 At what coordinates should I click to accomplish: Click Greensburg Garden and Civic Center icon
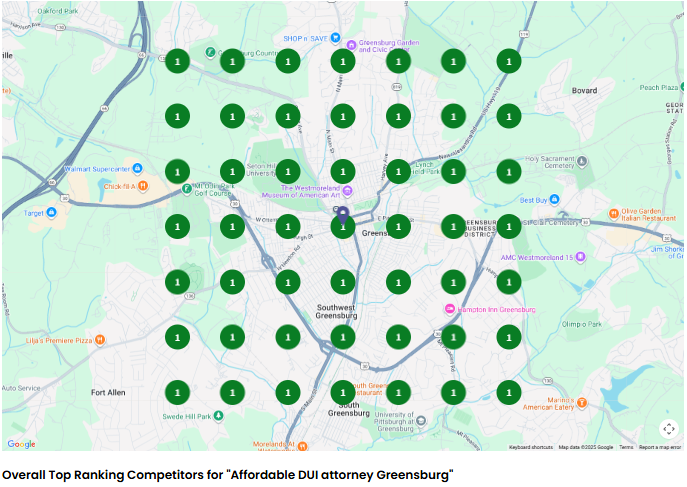[x=351, y=45]
